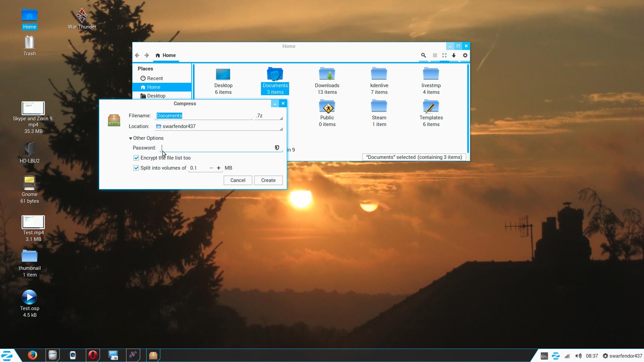Open Firefox from the taskbar
644x362 pixels.
[x=33, y=355]
